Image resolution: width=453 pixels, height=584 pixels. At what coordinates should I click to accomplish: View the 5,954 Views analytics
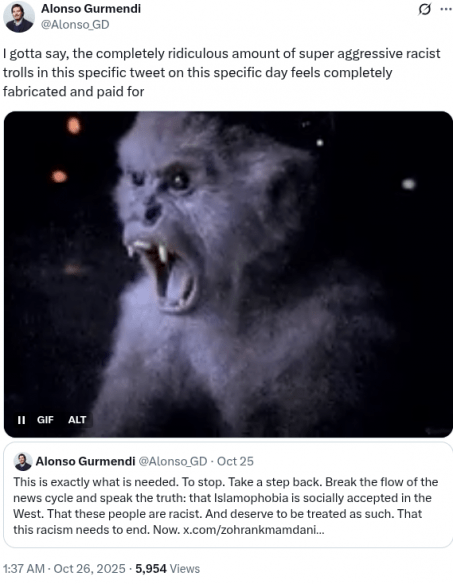click(x=168, y=569)
